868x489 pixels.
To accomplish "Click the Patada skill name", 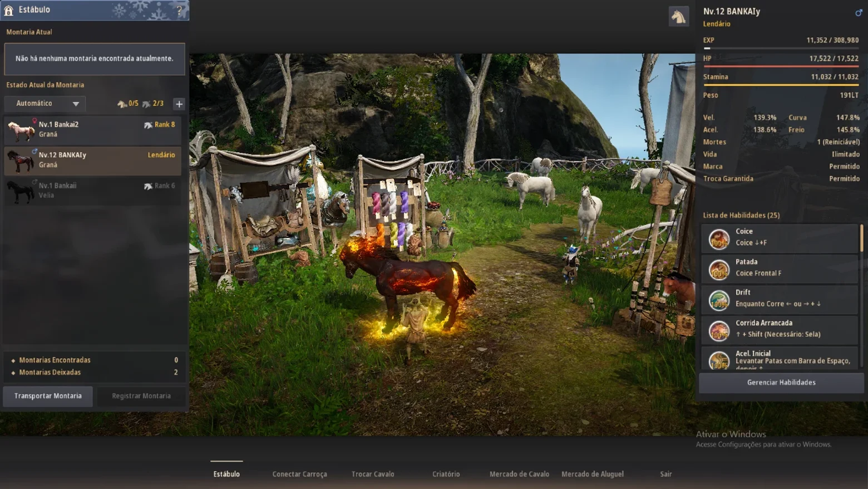I will coord(746,262).
